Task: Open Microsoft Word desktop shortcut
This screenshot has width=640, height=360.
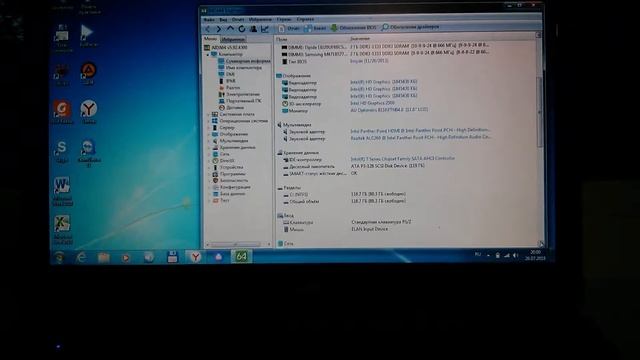Action: [62, 191]
